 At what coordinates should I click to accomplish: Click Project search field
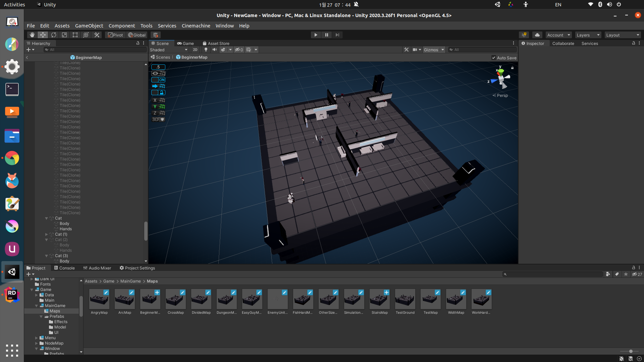pyautogui.click(x=553, y=274)
